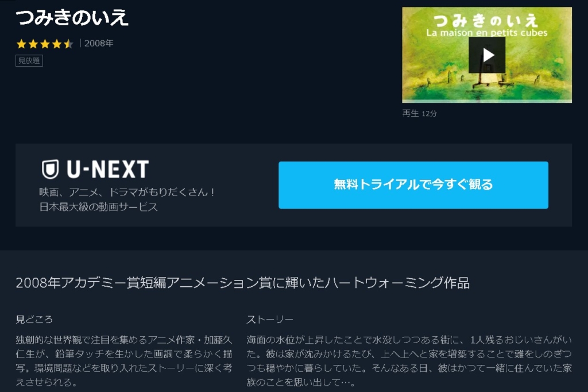The height and width of the screenshot is (392, 588).
Task: Click the La maison en petits cubes subtitle
Action: coord(487,33)
